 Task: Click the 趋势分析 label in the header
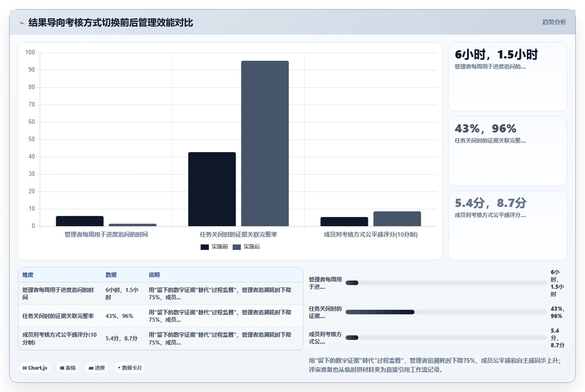click(554, 22)
